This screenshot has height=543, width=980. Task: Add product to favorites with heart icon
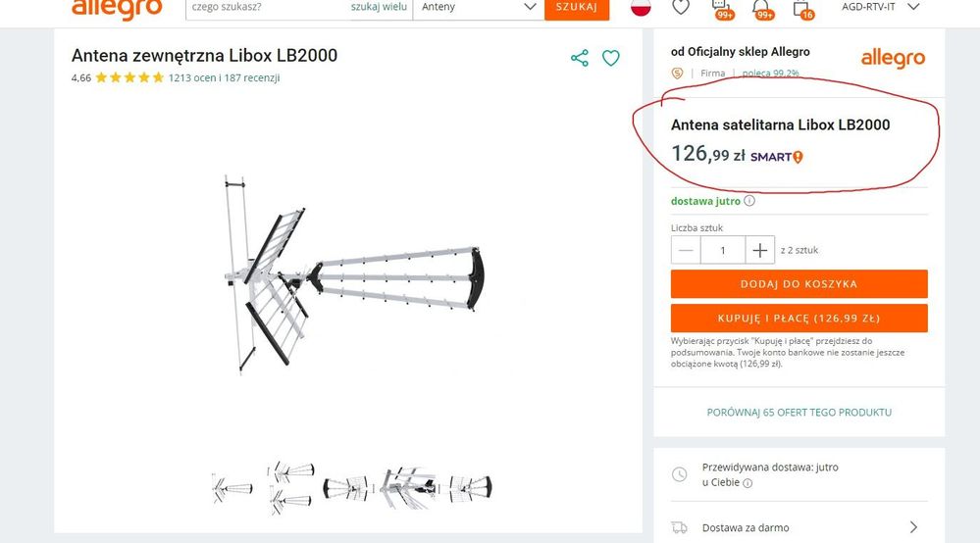pos(610,58)
